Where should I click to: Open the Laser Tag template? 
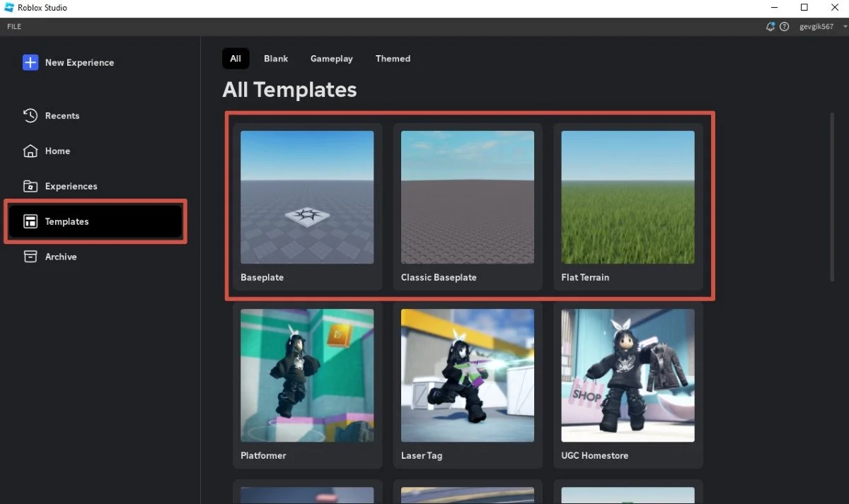coord(468,385)
